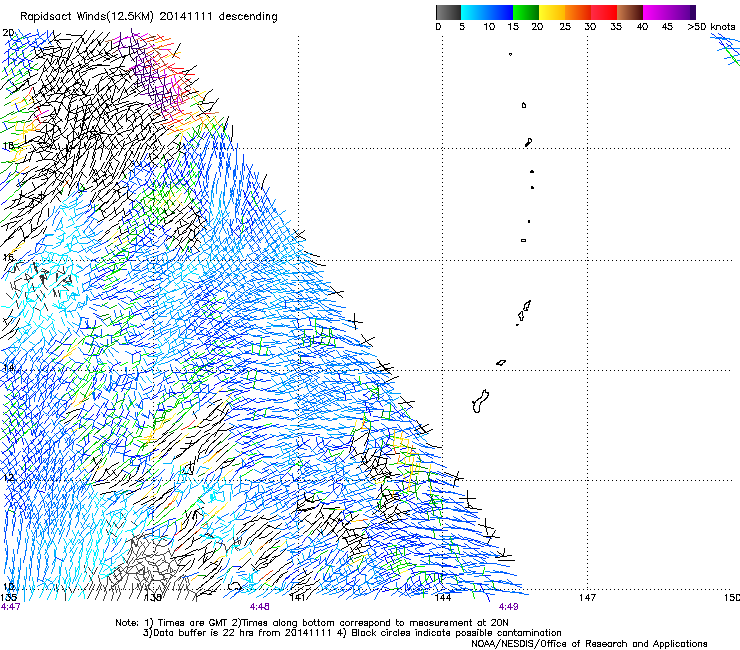Click the '144' longitude axis label
The height and width of the screenshot is (650, 740).
[x=442, y=598]
